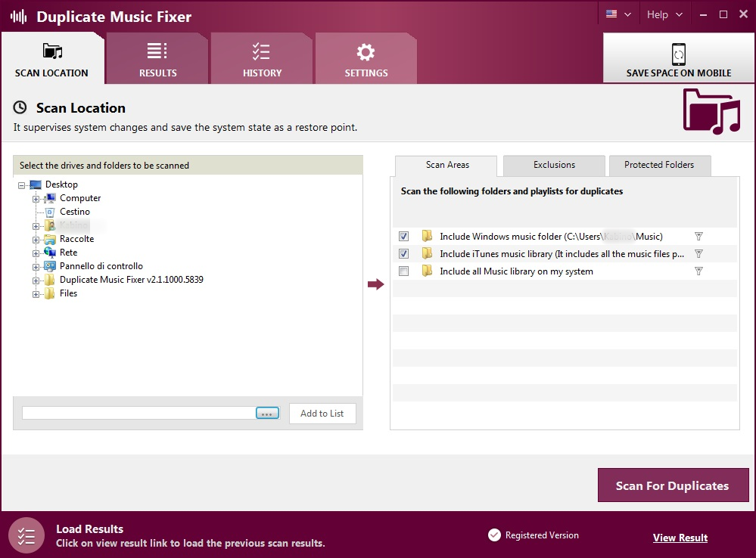Image resolution: width=756 pixels, height=558 pixels.
Task: Click the Scan Location music folder icon
Action: pos(52,51)
